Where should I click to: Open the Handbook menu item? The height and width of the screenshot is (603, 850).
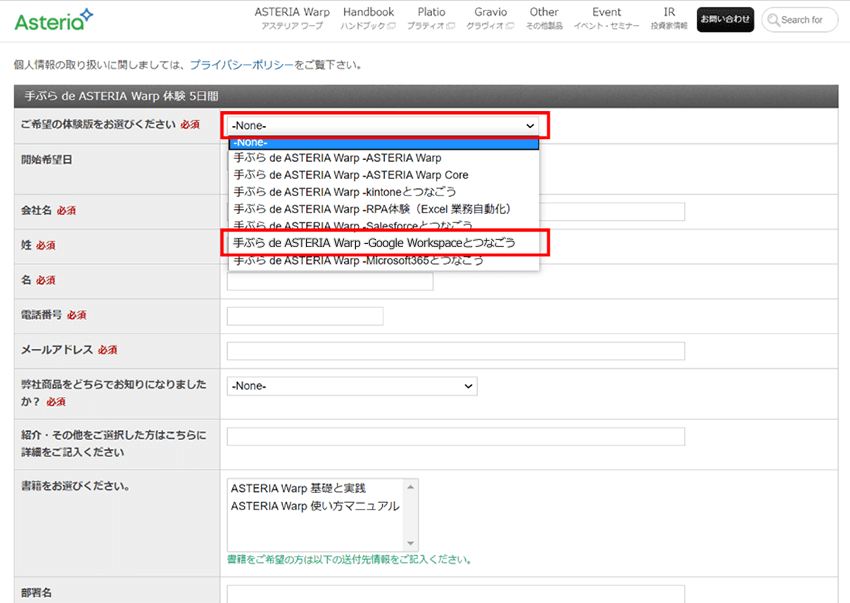click(x=368, y=18)
